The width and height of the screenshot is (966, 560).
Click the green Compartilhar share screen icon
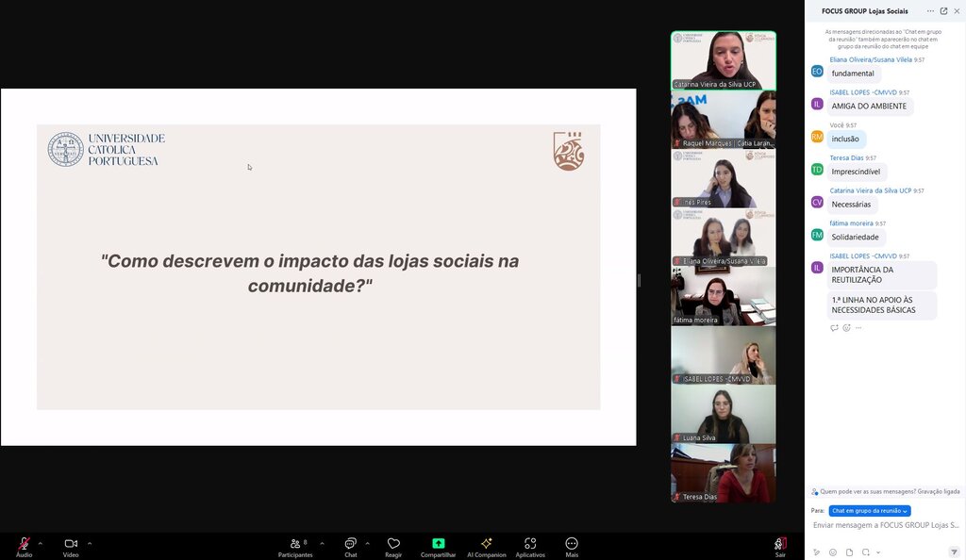point(438,543)
